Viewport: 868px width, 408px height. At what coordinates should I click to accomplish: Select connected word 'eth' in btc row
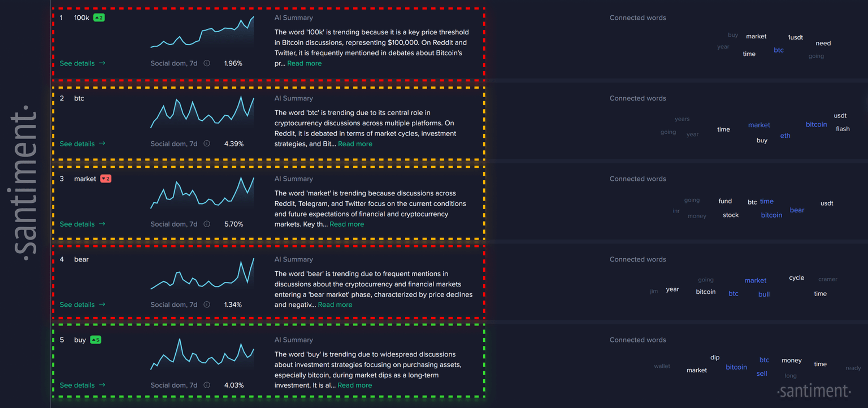(x=785, y=136)
